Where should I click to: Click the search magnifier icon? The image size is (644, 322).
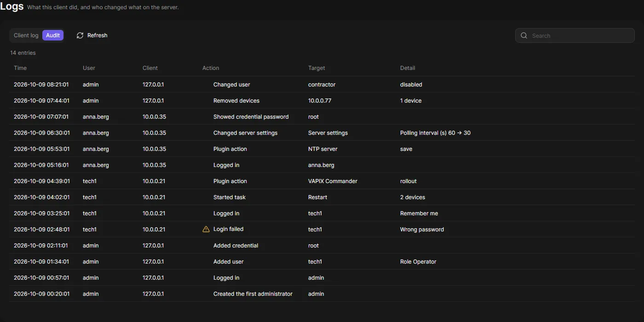pos(524,35)
